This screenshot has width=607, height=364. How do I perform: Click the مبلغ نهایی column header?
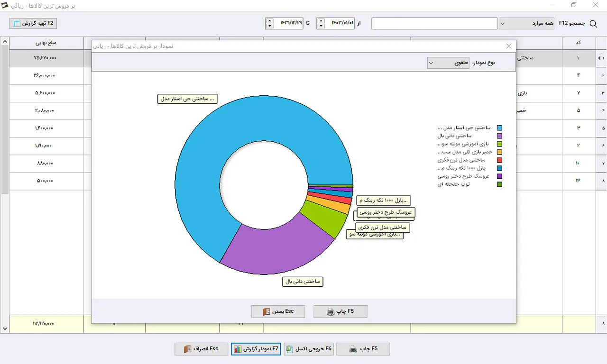(46, 43)
